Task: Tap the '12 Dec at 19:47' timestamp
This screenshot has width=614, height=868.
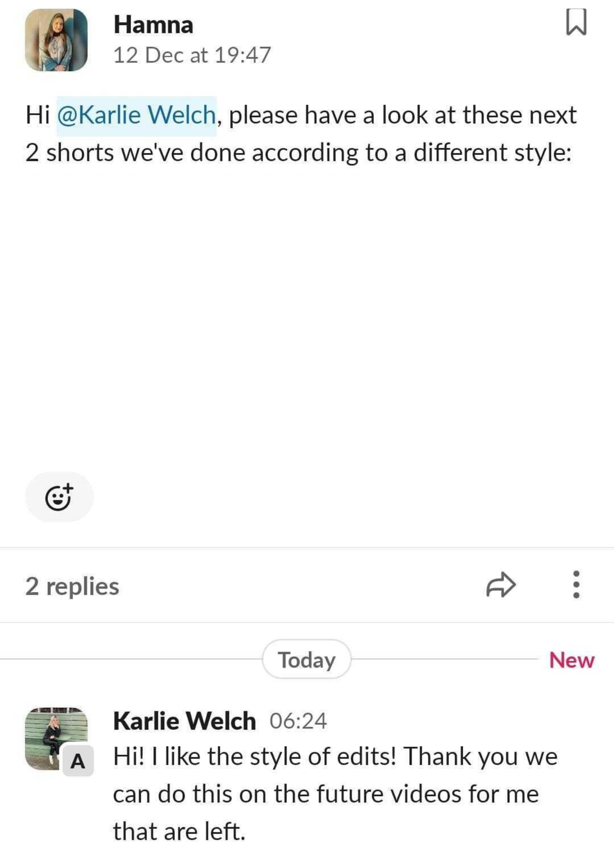Action: [192, 55]
